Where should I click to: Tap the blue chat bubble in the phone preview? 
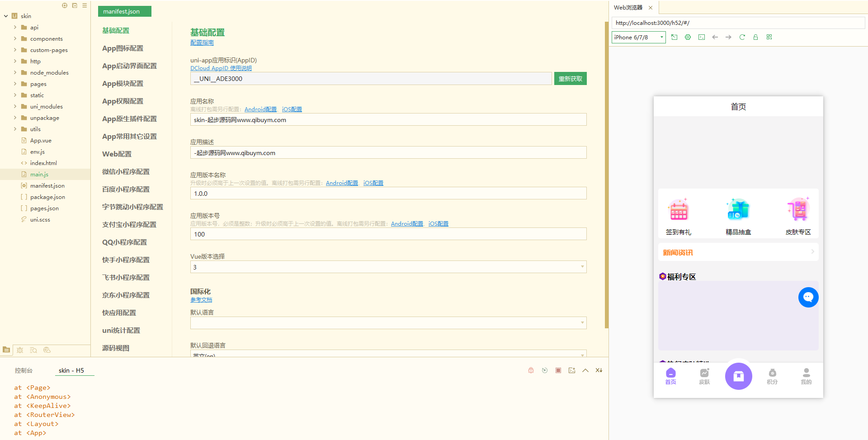click(808, 297)
